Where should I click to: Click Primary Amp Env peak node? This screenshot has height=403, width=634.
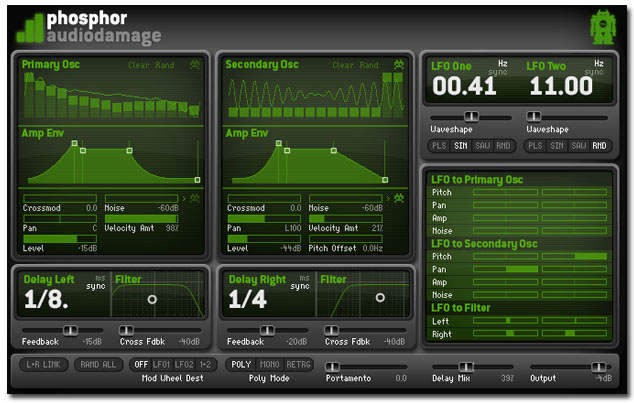(x=74, y=143)
